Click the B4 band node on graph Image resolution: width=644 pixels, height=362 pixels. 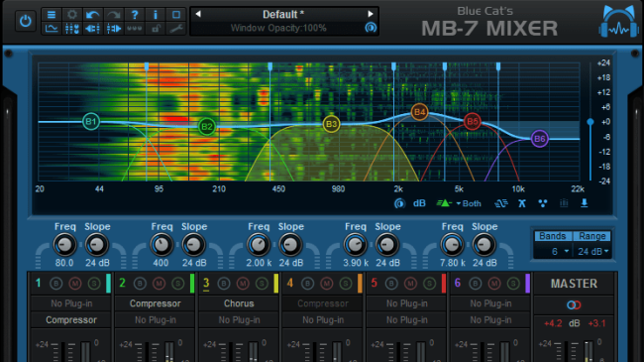(x=419, y=112)
